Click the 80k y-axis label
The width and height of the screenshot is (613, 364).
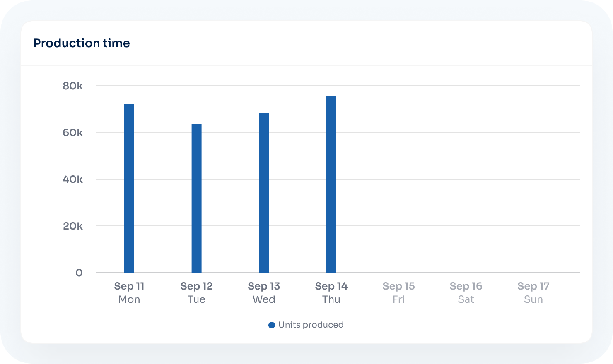tap(72, 86)
